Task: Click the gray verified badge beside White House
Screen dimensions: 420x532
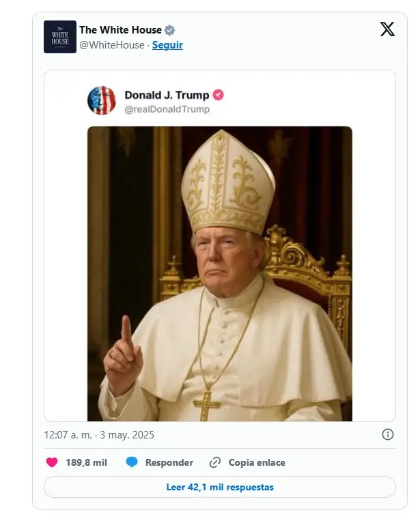Action: [x=169, y=30]
